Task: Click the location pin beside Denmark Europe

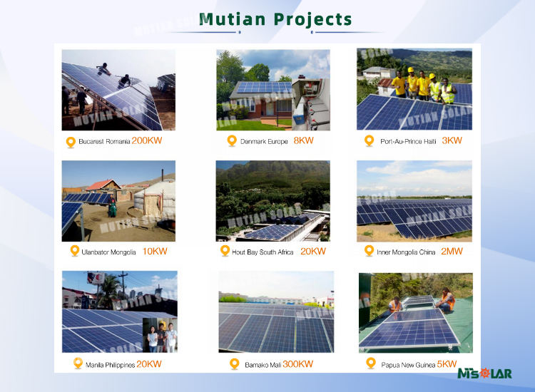Action: (x=232, y=140)
